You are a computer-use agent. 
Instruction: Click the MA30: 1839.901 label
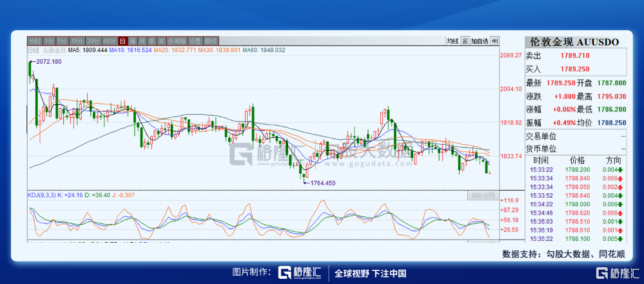tap(219, 50)
